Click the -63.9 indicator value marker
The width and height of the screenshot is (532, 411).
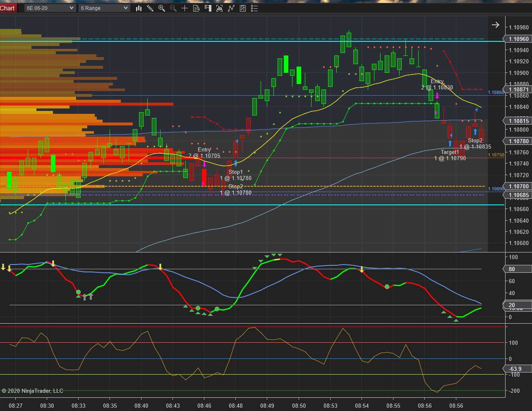[518, 369]
